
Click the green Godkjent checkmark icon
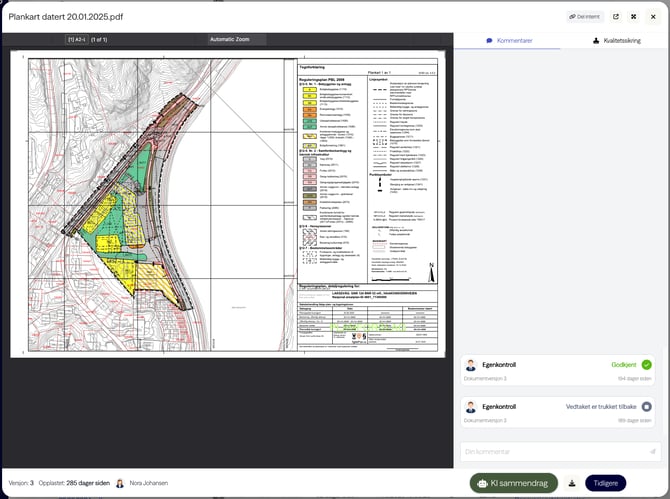coord(647,365)
